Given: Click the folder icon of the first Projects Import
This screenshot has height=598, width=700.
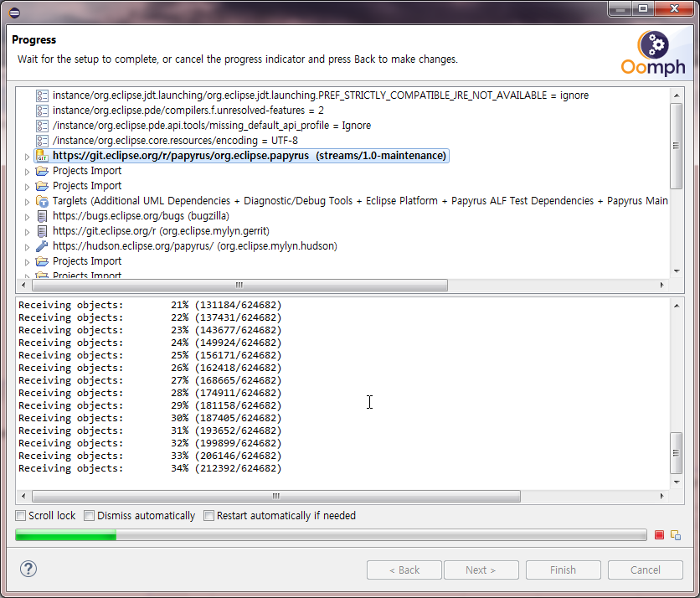Looking at the screenshot, I should click(42, 171).
